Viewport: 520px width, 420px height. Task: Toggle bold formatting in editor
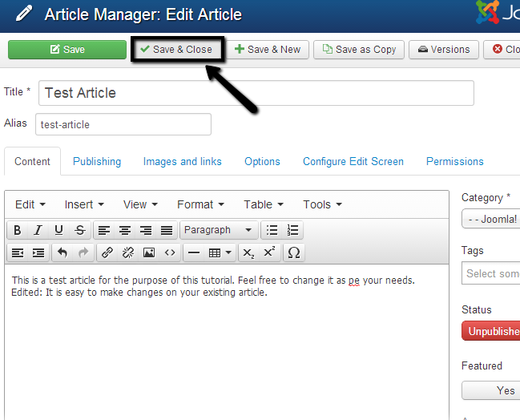[x=18, y=230]
